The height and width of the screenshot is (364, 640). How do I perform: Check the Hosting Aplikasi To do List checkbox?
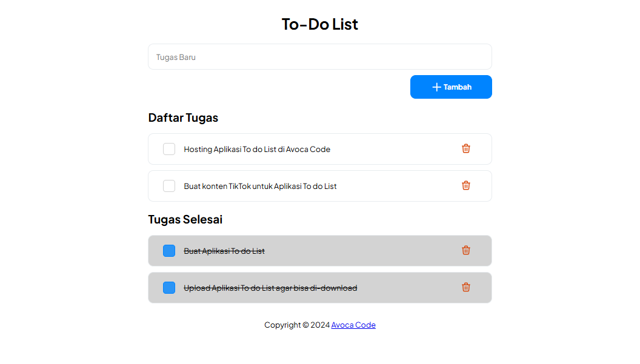(169, 148)
